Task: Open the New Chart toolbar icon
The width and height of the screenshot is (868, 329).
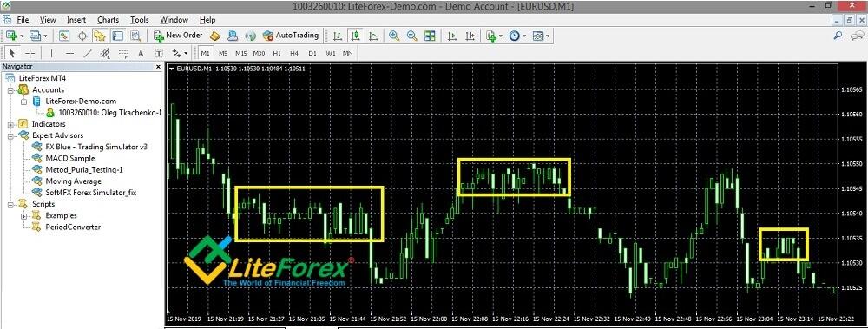Action: [x=10, y=36]
